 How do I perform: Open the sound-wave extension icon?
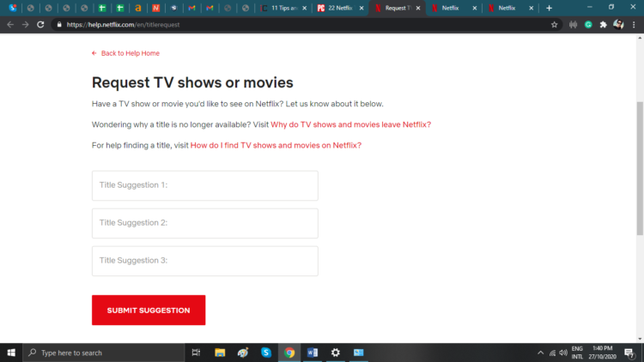click(573, 25)
